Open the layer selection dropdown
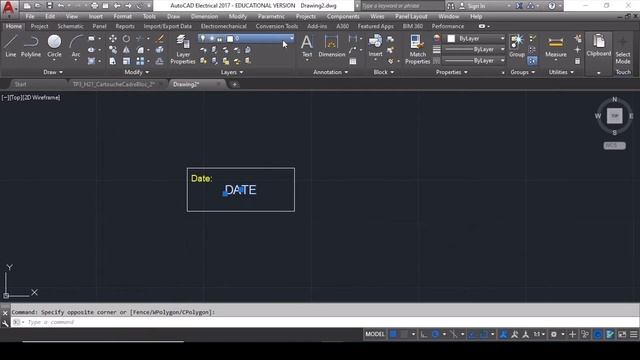 pos(247,38)
